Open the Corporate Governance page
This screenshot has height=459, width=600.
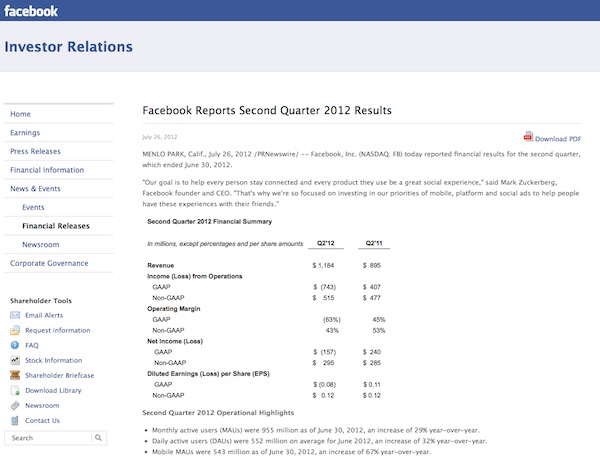click(x=51, y=263)
